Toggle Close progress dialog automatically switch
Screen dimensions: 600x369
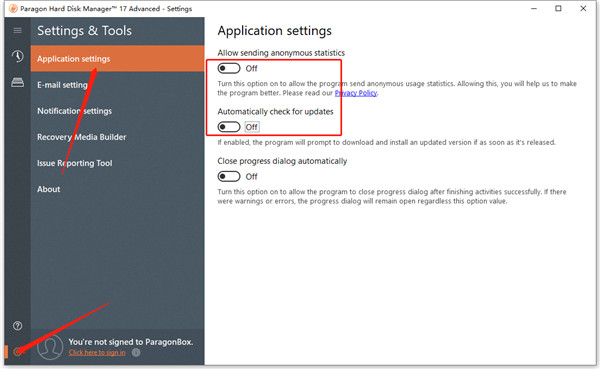pyautogui.click(x=229, y=176)
